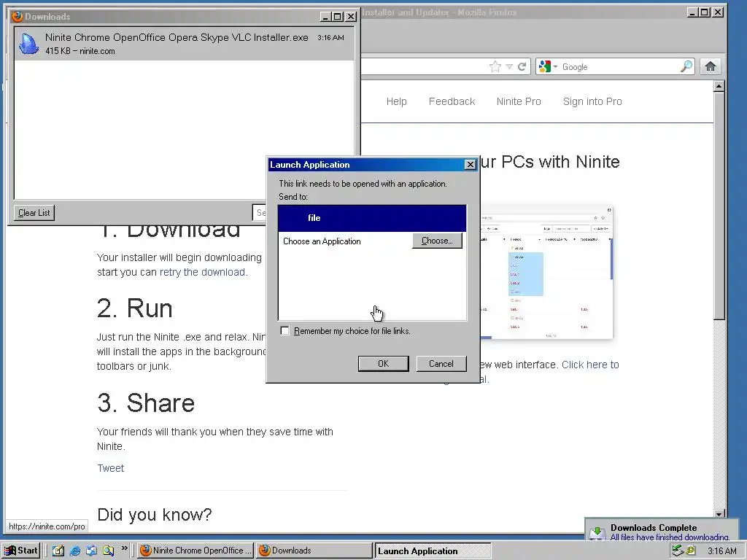The width and height of the screenshot is (747, 560).
Task: Click the download arrow notification icon
Action: pos(597,533)
